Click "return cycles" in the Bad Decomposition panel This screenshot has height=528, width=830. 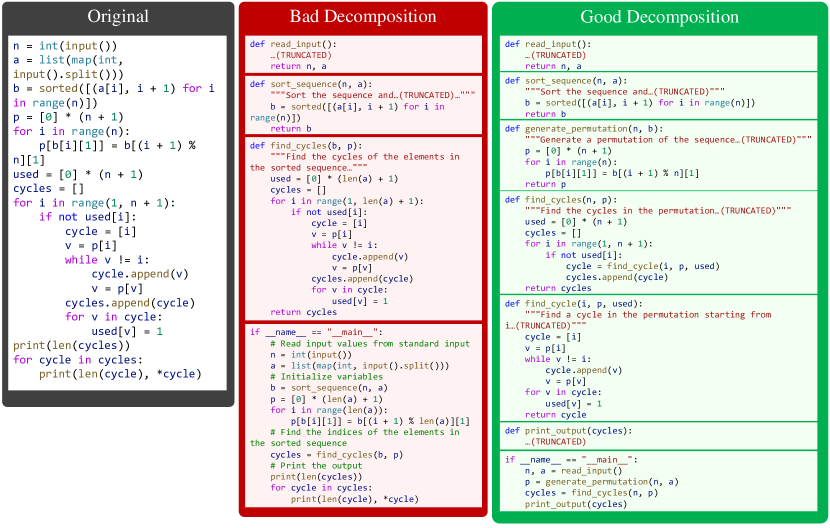pyautogui.click(x=303, y=312)
